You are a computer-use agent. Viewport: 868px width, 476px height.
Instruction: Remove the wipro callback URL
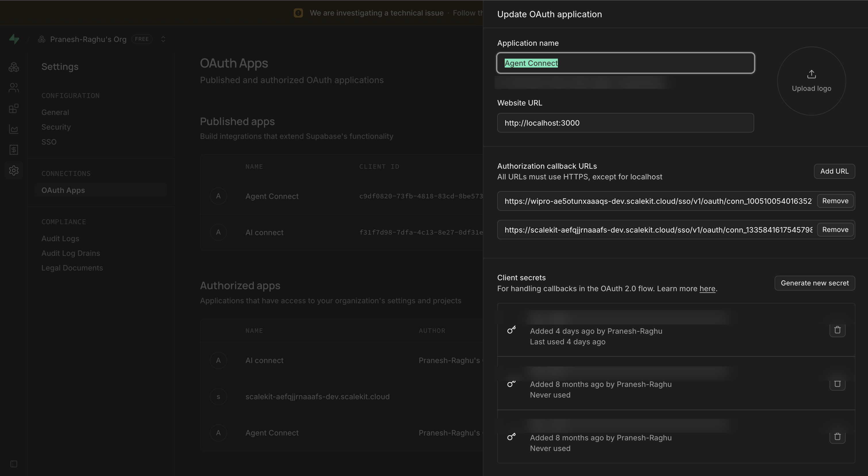click(835, 201)
